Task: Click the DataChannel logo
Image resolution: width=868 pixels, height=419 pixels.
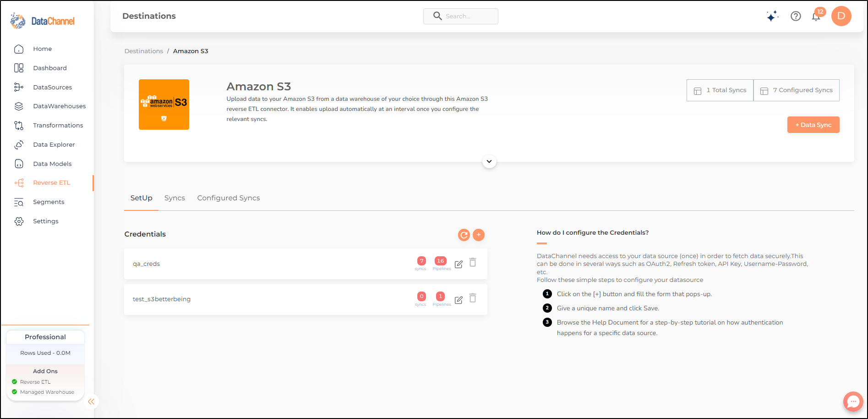Action: (42, 21)
